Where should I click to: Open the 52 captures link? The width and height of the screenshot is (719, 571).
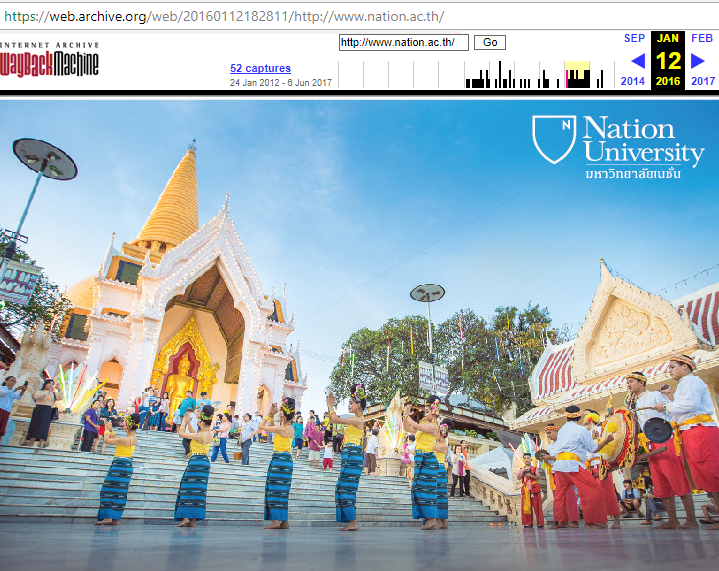[x=260, y=68]
